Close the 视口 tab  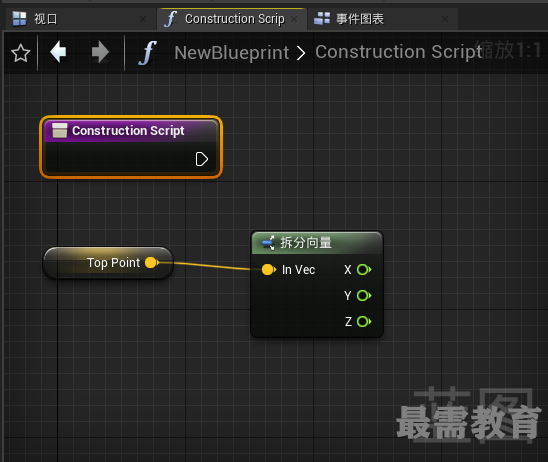[x=143, y=19]
